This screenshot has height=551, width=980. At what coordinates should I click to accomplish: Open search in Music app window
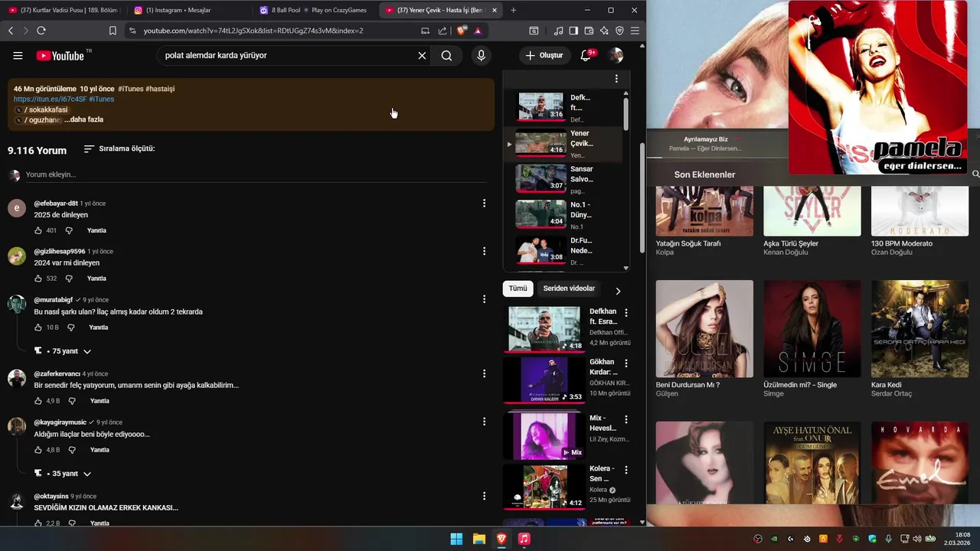[975, 174]
